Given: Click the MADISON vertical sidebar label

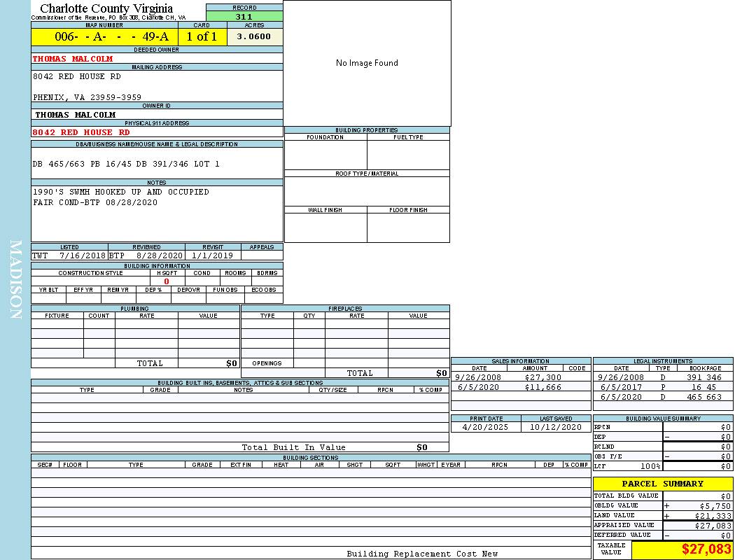Looking at the screenshot, I should [15, 280].
